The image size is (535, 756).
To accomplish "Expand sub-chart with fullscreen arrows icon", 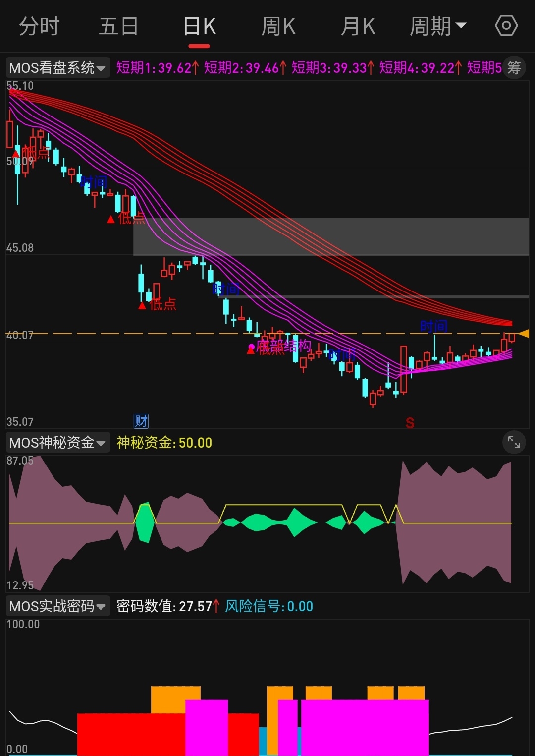I will click(514, 442).
